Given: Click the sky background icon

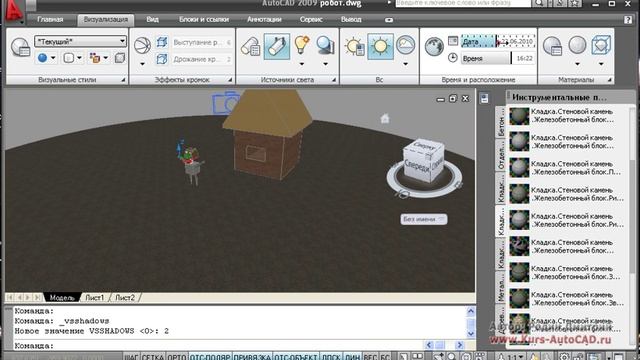Looking at the screenshot, I should [x=405, y=45].
